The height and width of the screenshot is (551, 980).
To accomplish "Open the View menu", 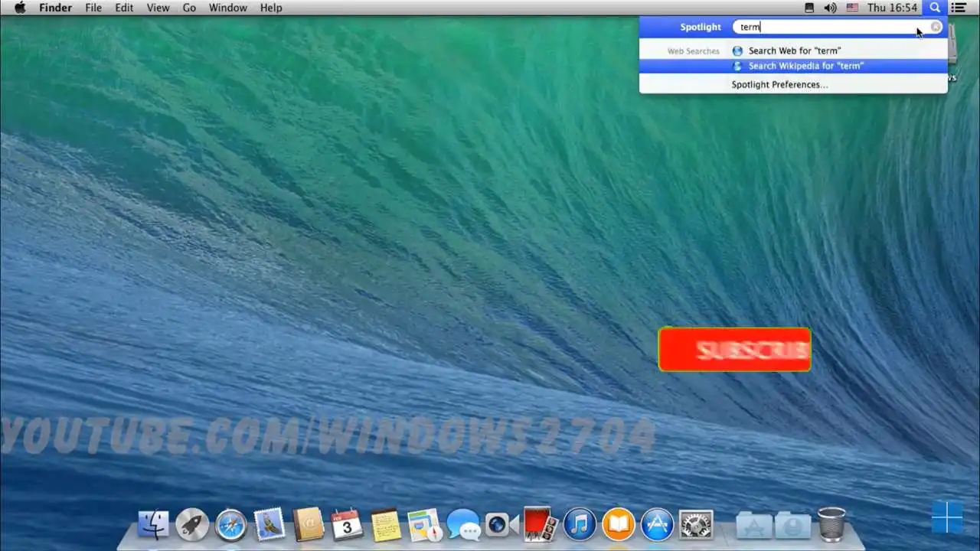I will (x=158, y=8).
